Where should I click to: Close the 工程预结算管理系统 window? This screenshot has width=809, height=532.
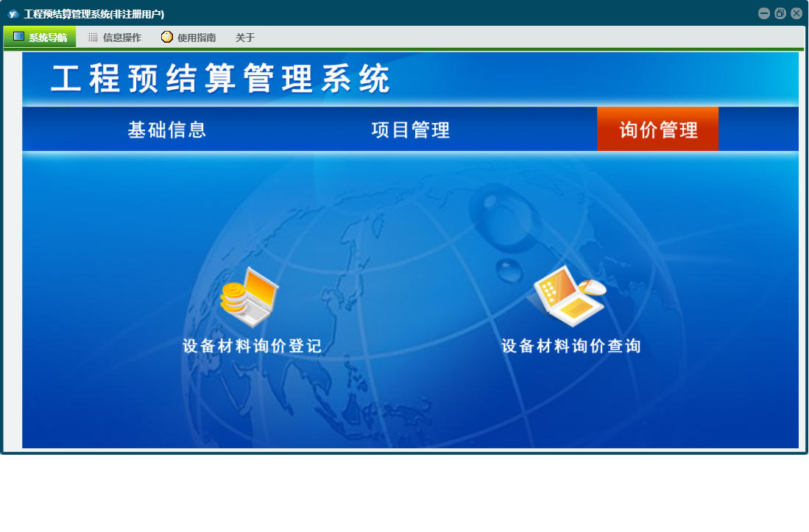point(796,13)
